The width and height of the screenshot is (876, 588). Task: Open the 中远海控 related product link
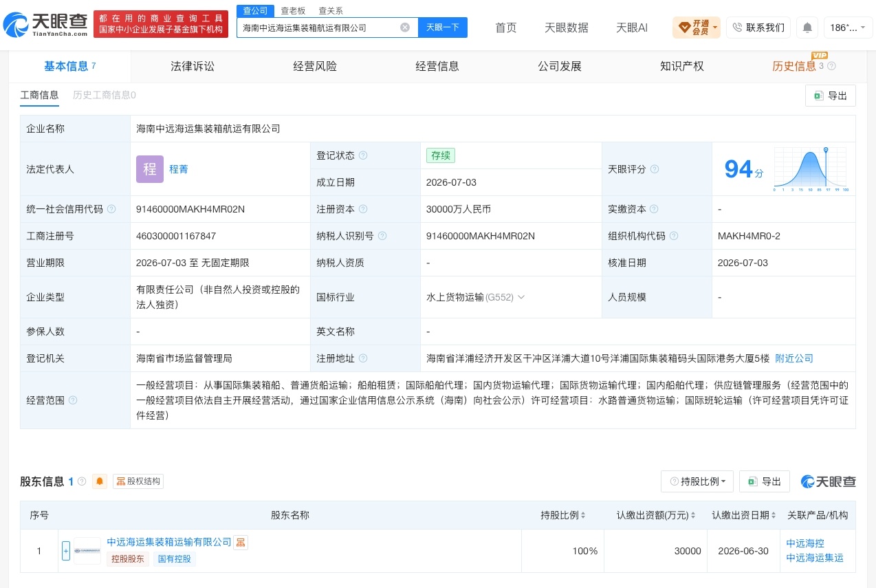(805, 543)
